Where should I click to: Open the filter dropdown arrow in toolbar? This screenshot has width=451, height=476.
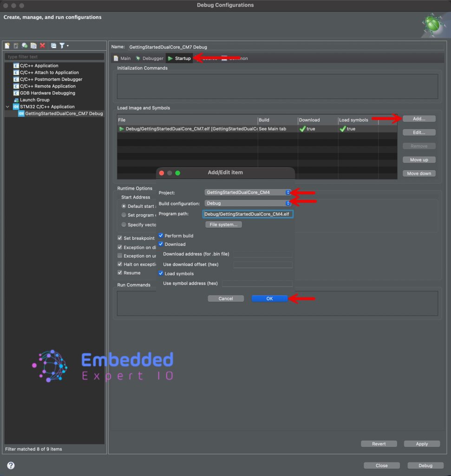pyautogui.click(x=68, y=46)
